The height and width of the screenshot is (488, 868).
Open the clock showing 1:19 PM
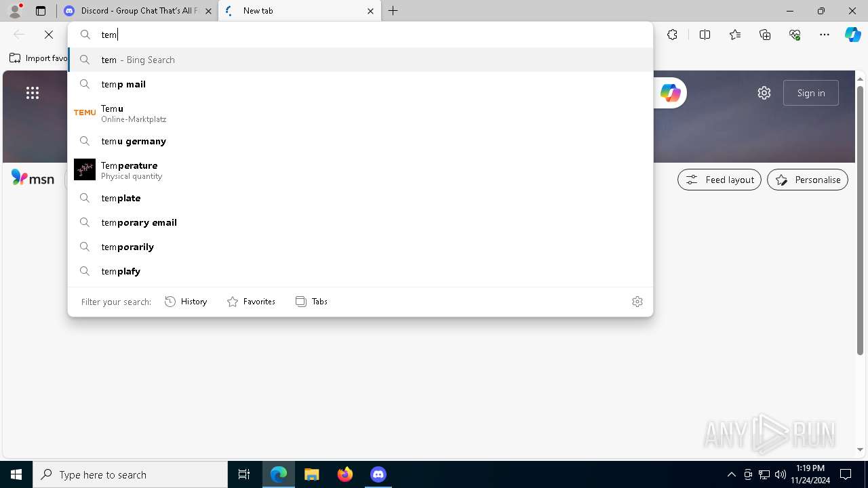[810, 474]
